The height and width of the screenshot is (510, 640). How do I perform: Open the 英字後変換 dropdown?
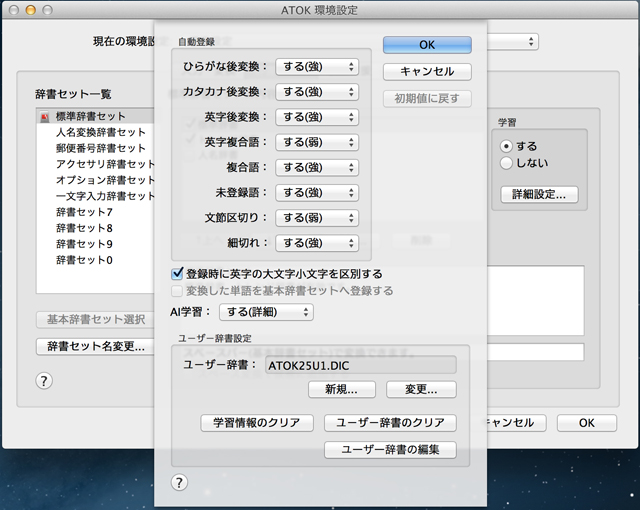point(317,118)
